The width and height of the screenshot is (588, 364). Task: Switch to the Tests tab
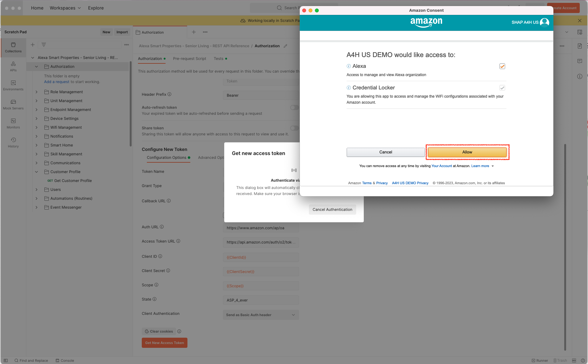click(x=220, y=59)
